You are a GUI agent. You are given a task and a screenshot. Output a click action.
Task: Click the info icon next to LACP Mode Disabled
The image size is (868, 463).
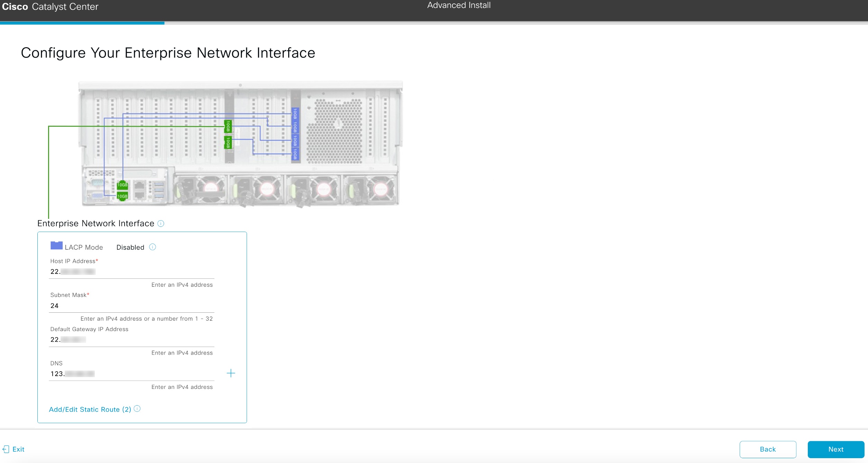(x=152, y=247)
